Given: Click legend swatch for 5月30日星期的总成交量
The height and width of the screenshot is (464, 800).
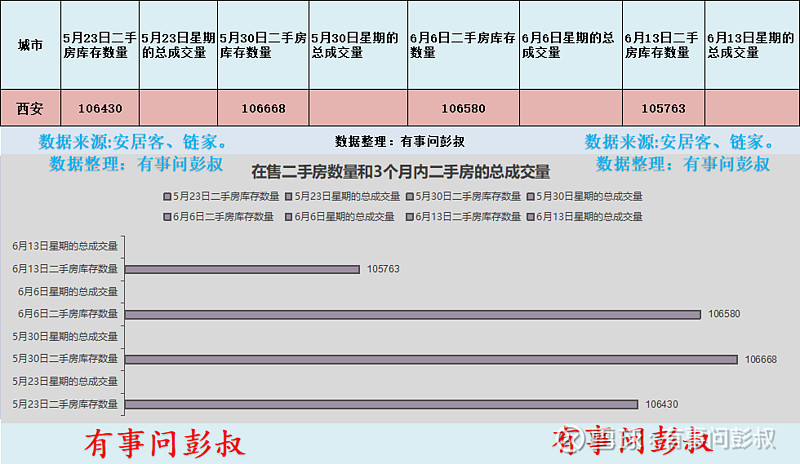Looking at the screenshot, I should point(530,197).
